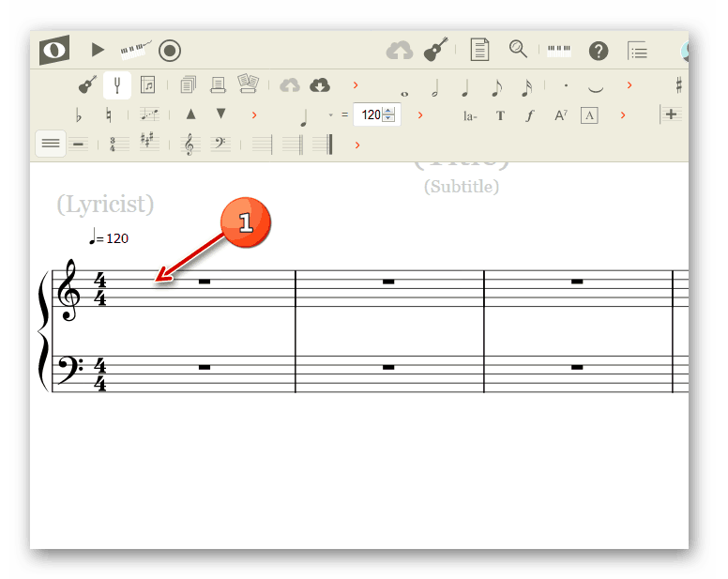The width and height of the screenshot is (728, 579).
Task: Apply the flat accidental
Action: (78, 115)
